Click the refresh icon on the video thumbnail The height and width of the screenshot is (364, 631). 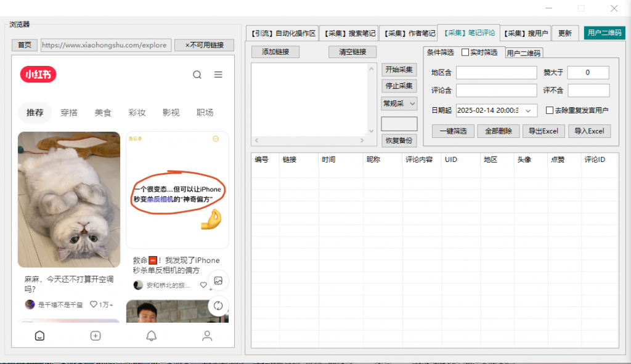218,306
